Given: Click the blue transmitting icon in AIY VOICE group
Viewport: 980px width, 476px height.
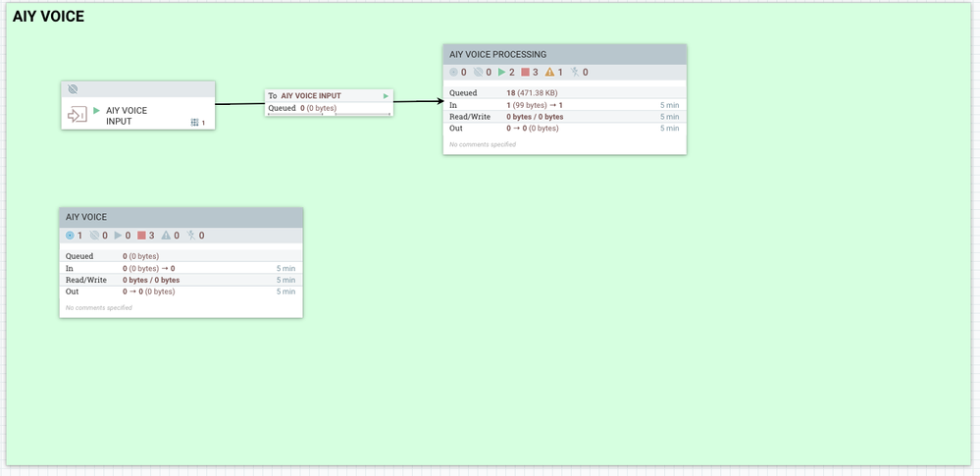Looking at the screenshot, I should (x=70, y=236).
